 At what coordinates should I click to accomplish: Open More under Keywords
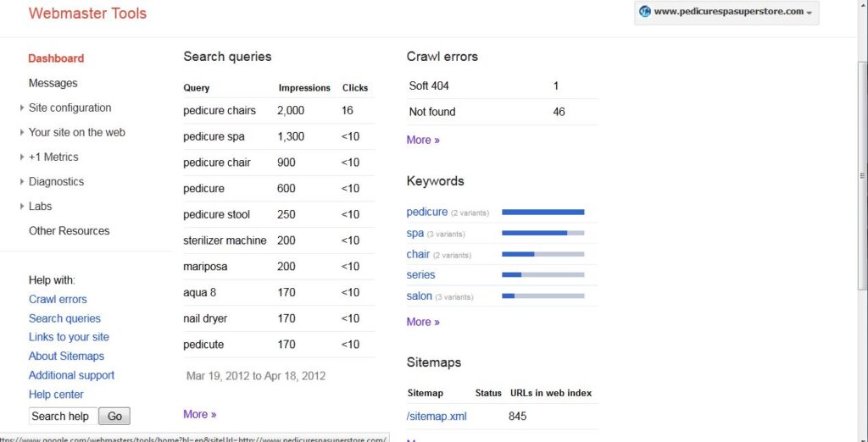423,322
